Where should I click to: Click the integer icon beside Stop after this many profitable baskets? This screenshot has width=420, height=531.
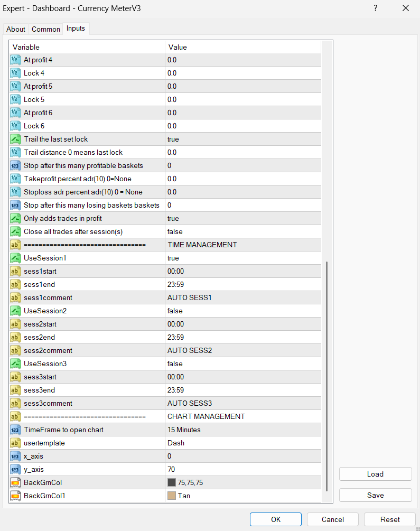15,165
